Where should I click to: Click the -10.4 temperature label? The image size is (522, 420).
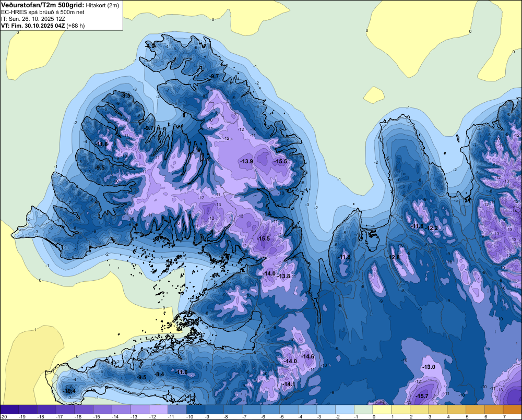69,391
